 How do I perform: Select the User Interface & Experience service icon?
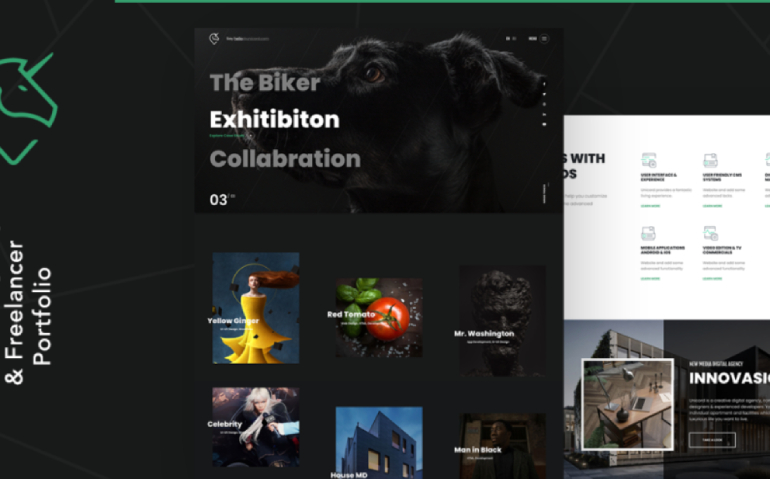tap(649, 160)
